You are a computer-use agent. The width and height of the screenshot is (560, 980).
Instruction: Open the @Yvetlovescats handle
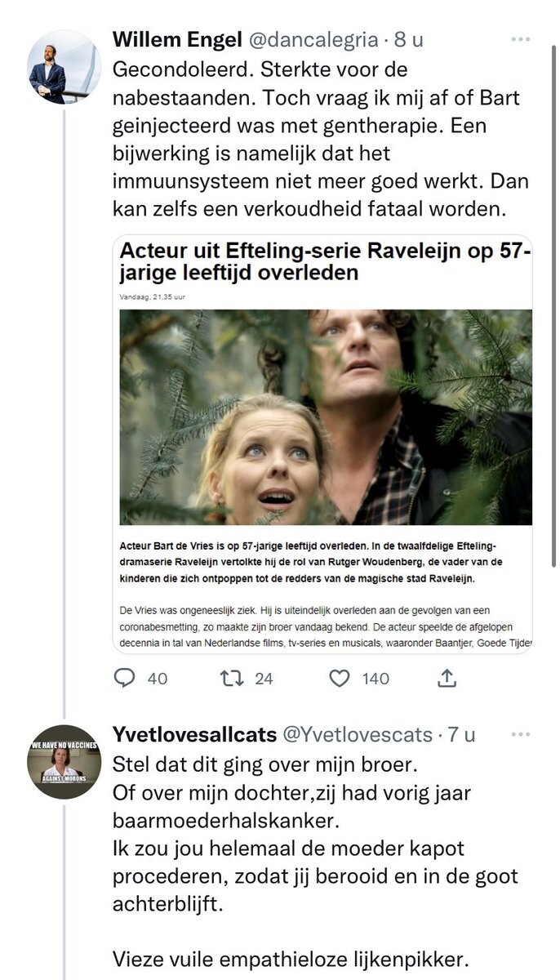tap(357, 734)
